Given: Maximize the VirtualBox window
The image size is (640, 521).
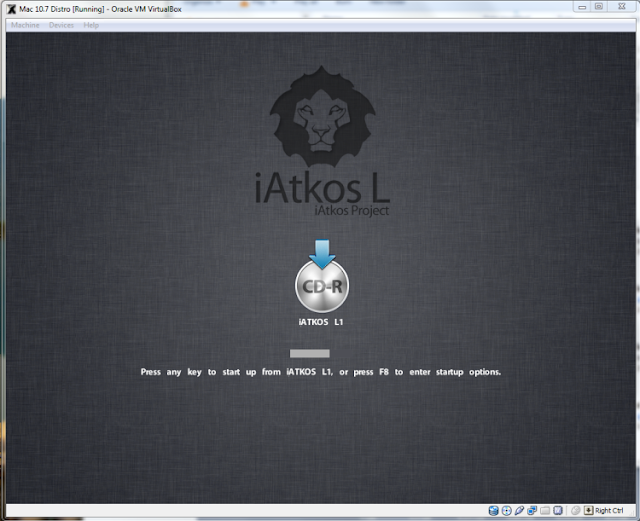Looking at the screenshot, I should point(599,7).
